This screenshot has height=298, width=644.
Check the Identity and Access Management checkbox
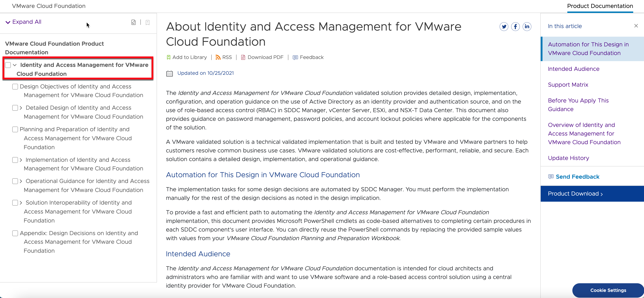[8, 65]
